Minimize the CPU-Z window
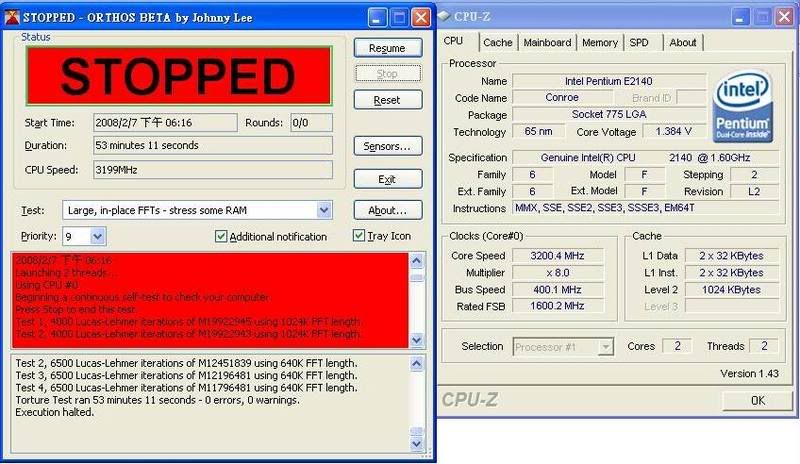Viewport: 800px width, 464px height. (x=740, y=17)
